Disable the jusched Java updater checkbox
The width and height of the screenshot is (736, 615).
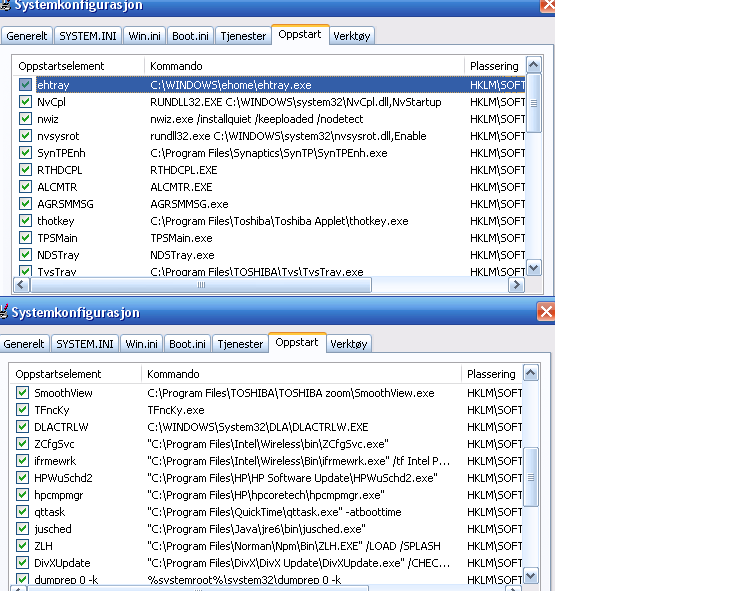(x=22, y=529)
